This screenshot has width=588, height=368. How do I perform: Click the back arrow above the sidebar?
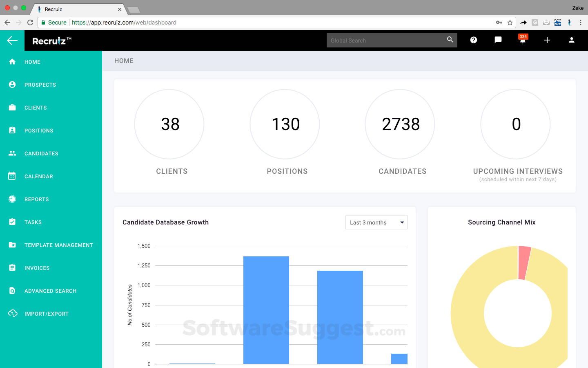[x=12, y=40]
